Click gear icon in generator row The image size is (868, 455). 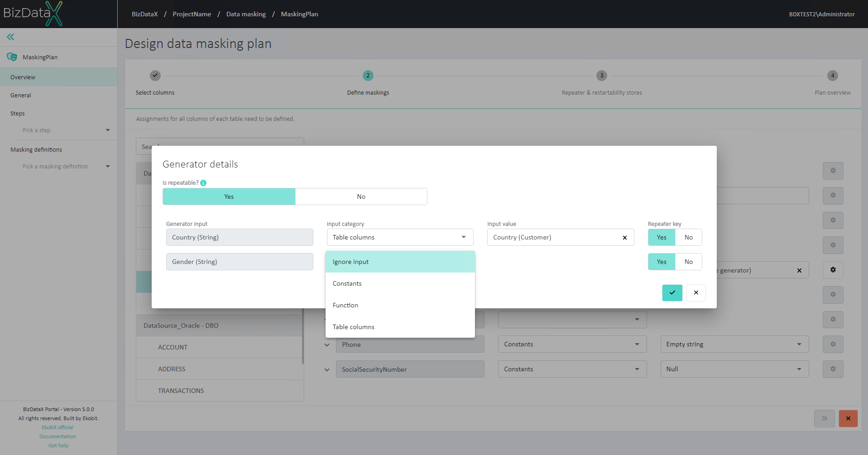tap(833, 270)
